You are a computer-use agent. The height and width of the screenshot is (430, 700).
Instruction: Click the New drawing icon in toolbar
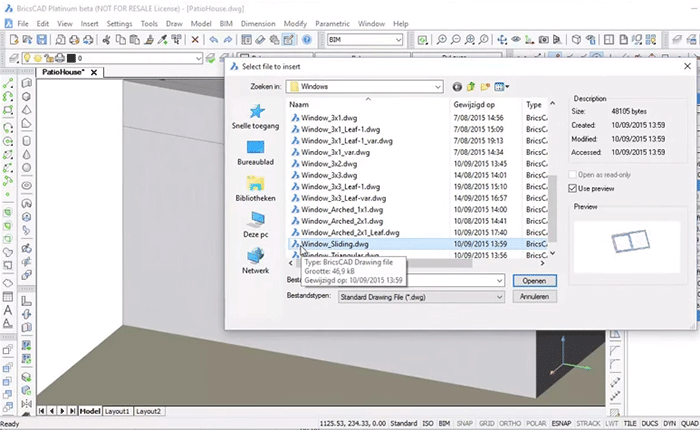tap(14, 40)
